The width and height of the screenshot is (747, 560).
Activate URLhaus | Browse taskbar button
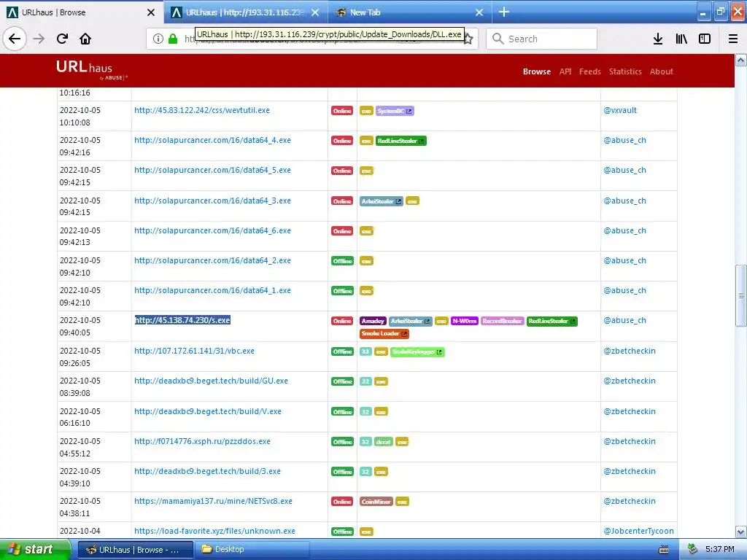(x=135, y=550)
